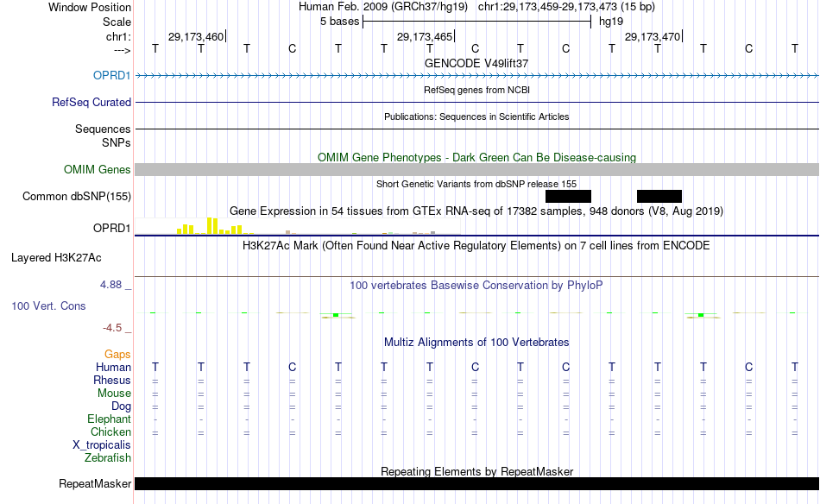
Task: Click the OMIM Gene Phenotypes track title
Action: click(x=476, y=157)
